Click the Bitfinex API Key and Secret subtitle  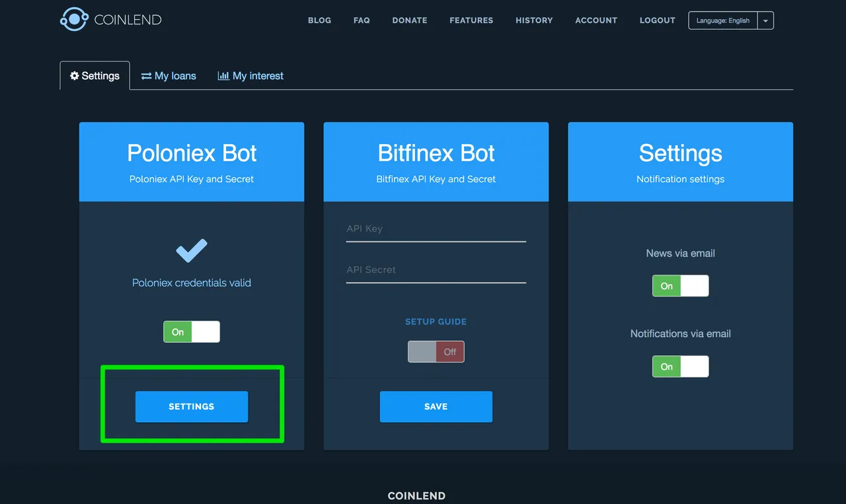(436, 179)
